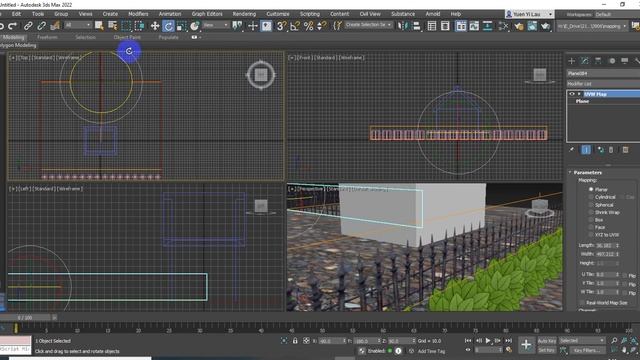640x360 pixels.
Task: Open the Curve Editor icon
Action: coord(474,26)
